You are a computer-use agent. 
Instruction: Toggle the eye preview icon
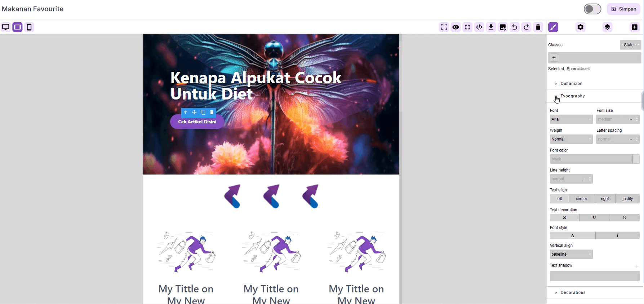point(456,27)
